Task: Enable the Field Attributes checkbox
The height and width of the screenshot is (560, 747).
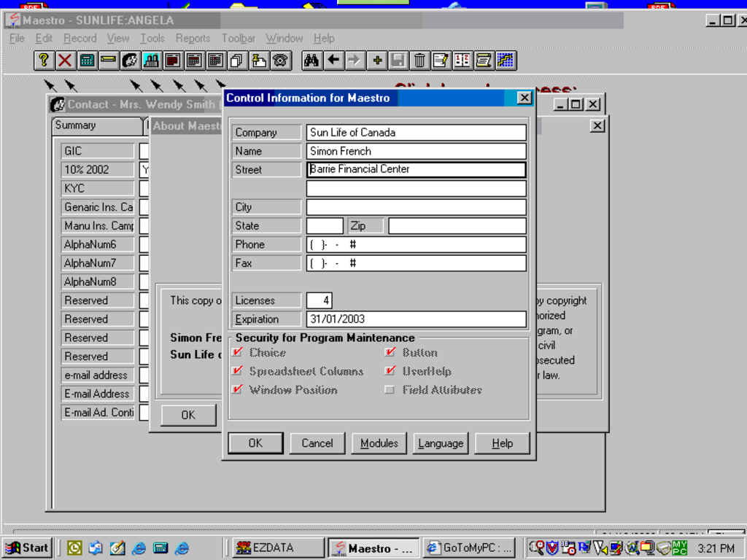Action: pyautogui.click(x=390, y=390)
